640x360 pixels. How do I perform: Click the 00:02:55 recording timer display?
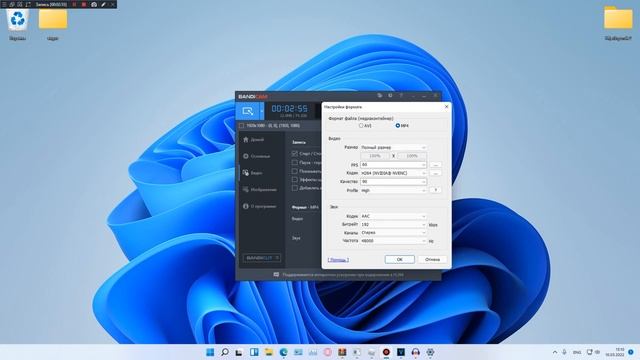(x=289, y=109)
